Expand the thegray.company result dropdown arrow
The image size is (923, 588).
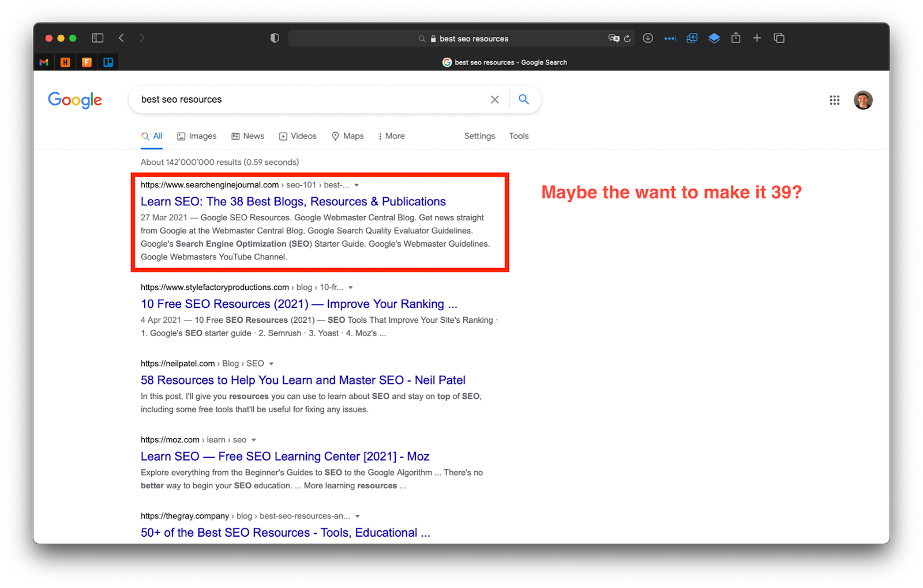coord(358,516)
